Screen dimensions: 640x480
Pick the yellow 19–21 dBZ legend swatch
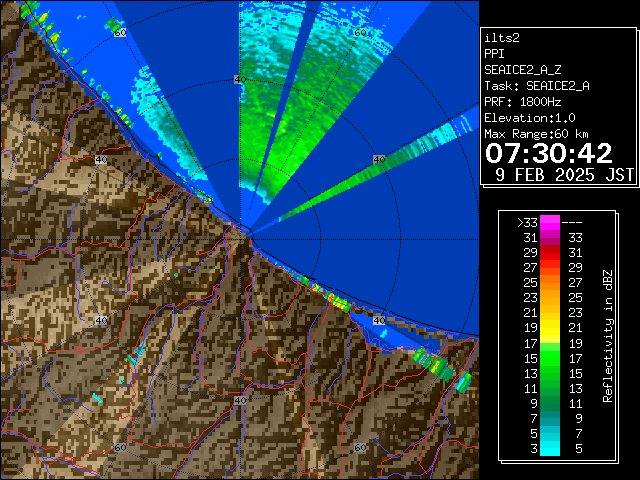click(550, 328)
